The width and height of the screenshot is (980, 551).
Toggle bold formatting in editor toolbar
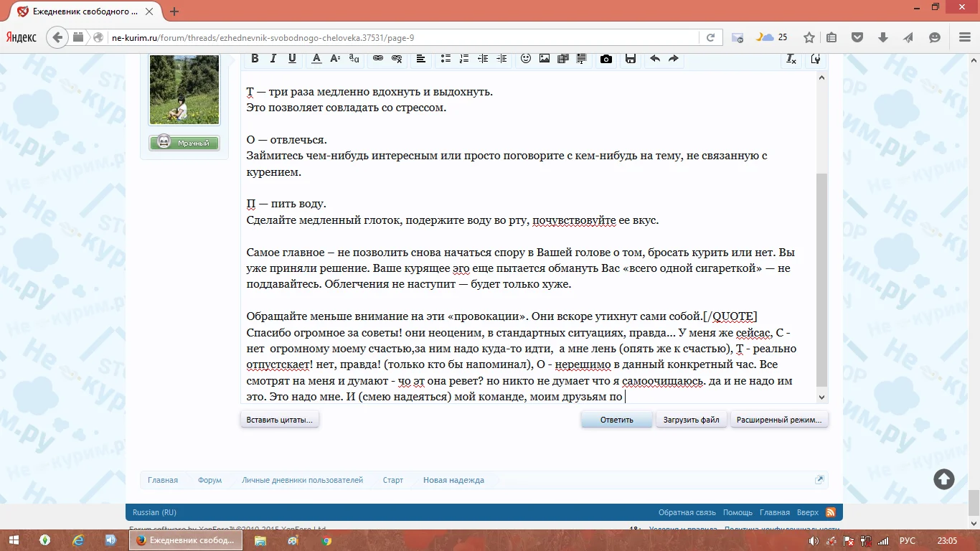point(254,59)
